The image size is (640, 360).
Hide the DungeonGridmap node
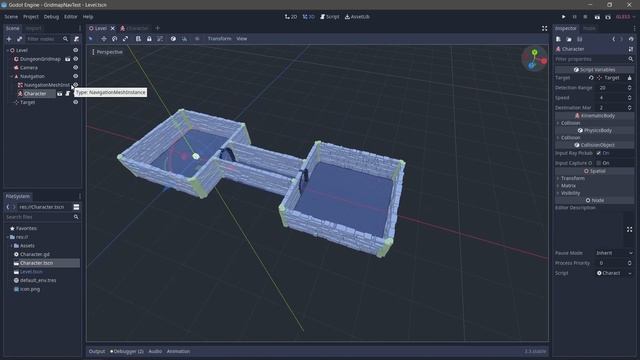pyautogui.click(x=76, y=59)
